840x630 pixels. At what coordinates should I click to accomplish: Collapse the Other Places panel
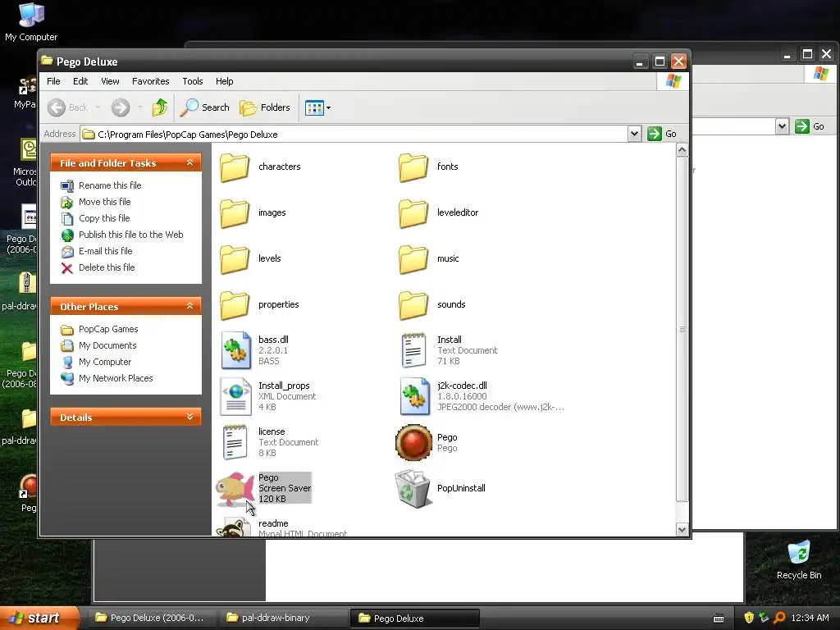point(189,306)
